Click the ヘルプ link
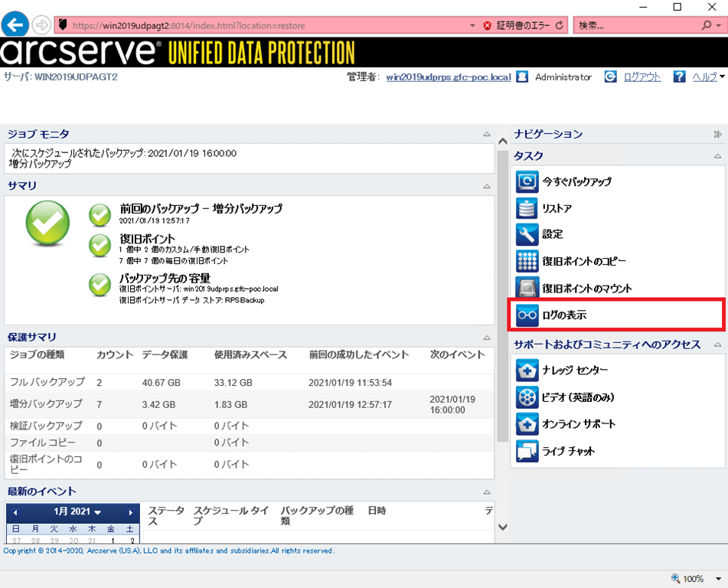Image resolution: width=728 pixels, height=588 pixels. [705, 77]
